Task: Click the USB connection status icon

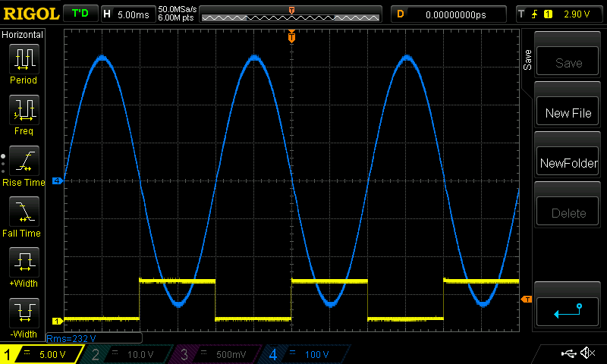Action: tap(568, 353)
